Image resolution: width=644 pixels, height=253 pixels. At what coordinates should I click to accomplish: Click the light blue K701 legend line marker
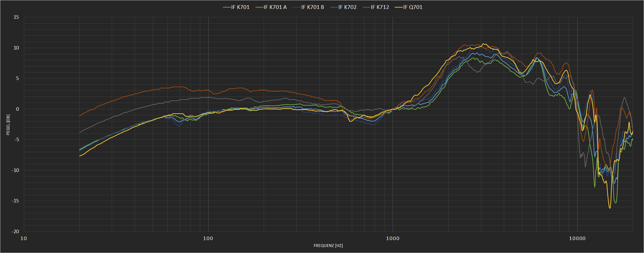[227, 7]
